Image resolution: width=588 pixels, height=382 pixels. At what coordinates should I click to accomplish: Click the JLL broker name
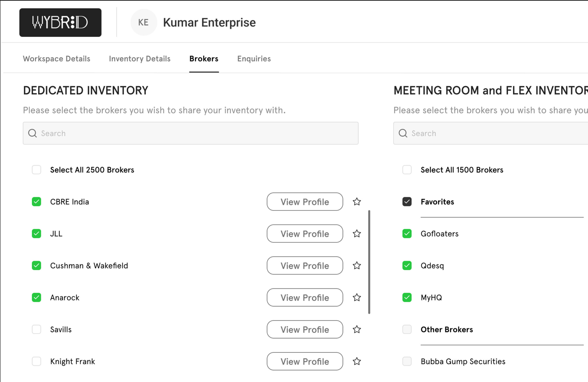pos(56,234)
